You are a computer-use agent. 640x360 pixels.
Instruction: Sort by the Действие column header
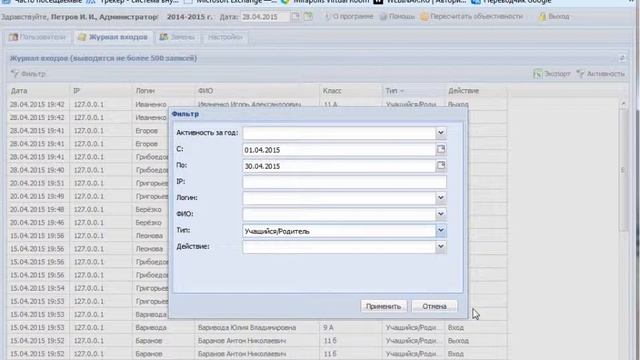476,91
